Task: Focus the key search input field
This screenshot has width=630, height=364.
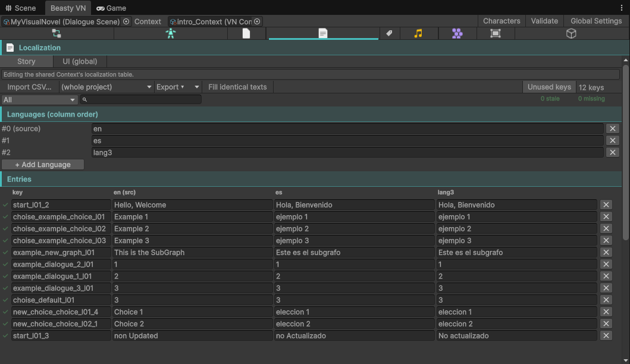Action: 140,100
